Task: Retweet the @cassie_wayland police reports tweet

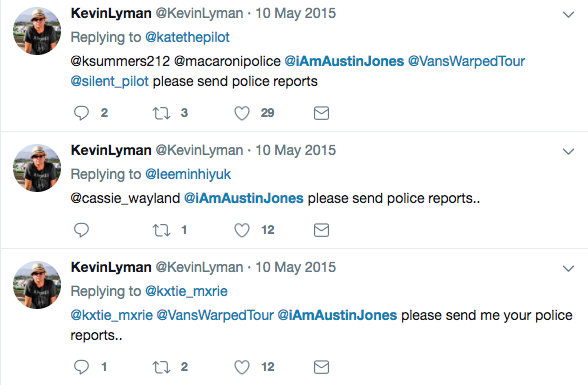Action: pos(161,230)
